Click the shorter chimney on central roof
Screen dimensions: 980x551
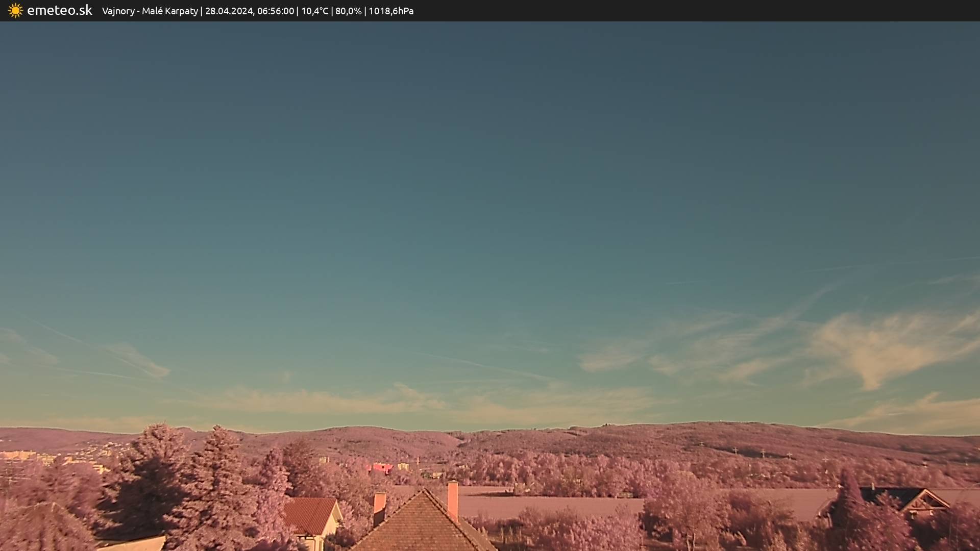(379, 506)
